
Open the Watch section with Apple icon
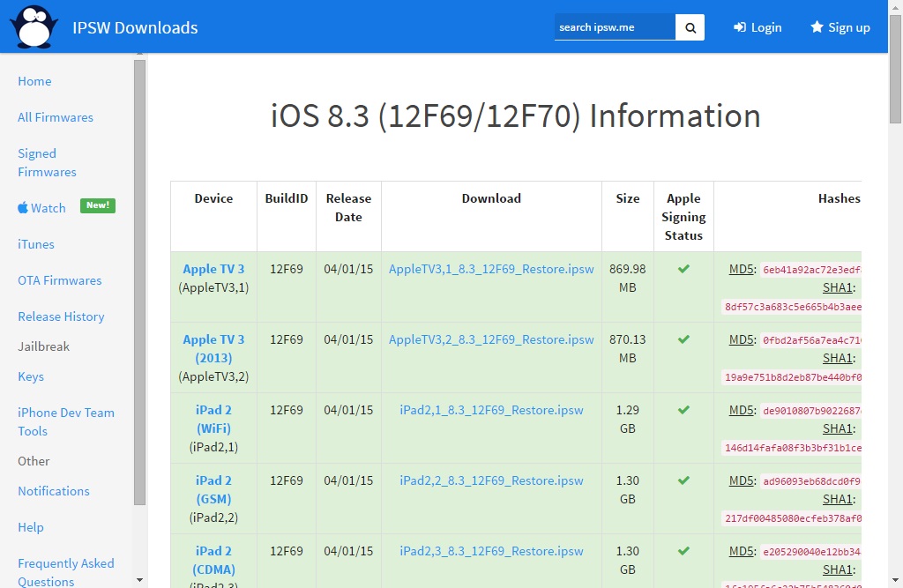42,208
